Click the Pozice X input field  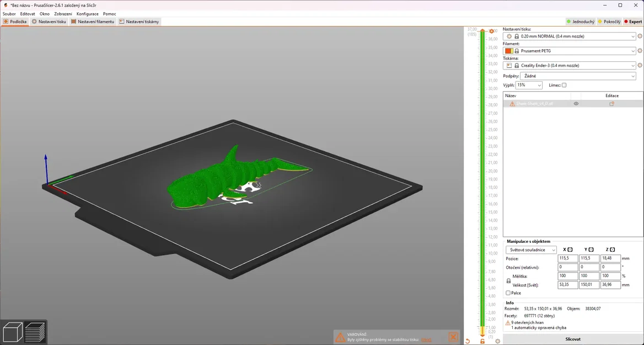tap(567, 259)
